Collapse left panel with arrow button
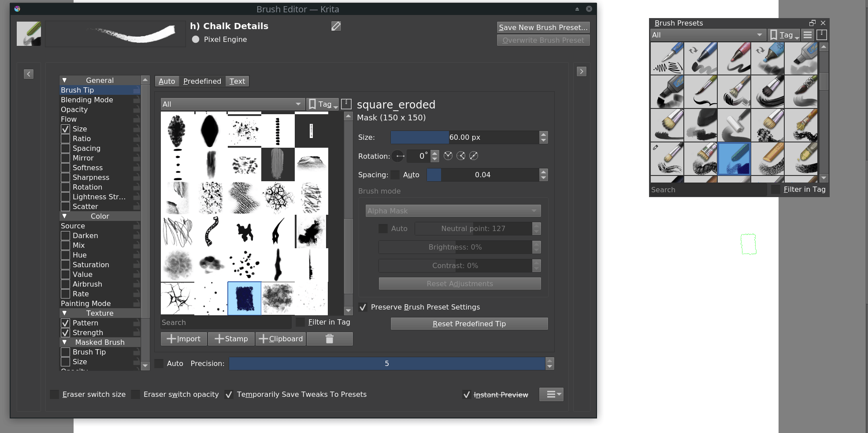The width and height of the screenshot is (868, 433). click(29, 74)
